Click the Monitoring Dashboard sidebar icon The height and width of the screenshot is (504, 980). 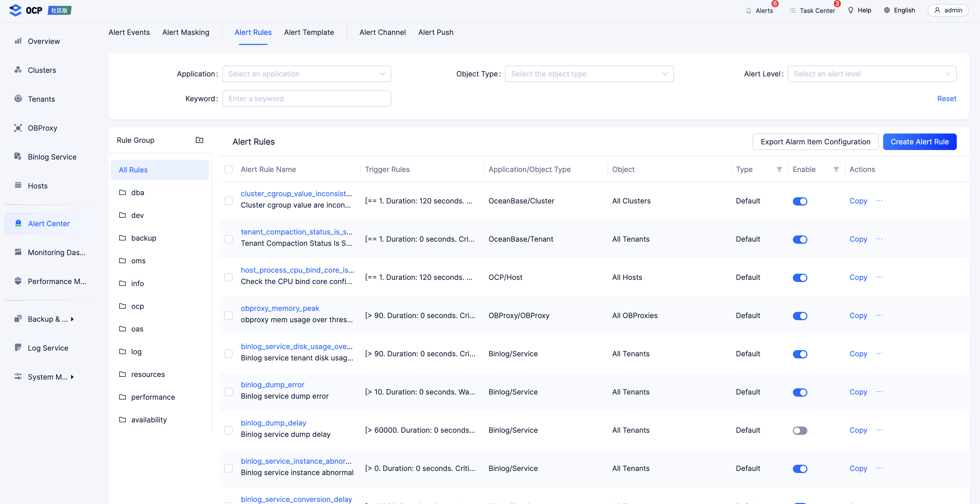(x=18, y=252)
